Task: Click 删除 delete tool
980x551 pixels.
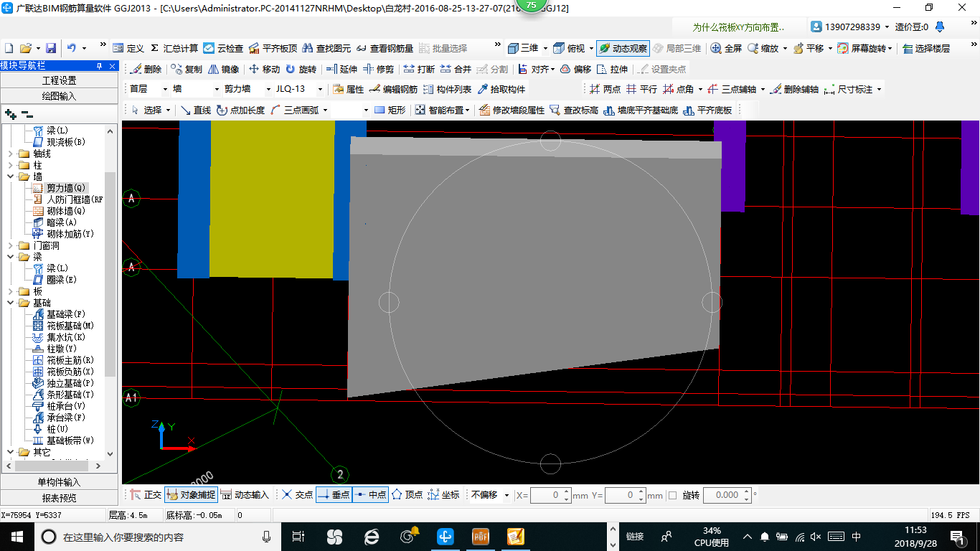Action: click(x=146, y=69)
